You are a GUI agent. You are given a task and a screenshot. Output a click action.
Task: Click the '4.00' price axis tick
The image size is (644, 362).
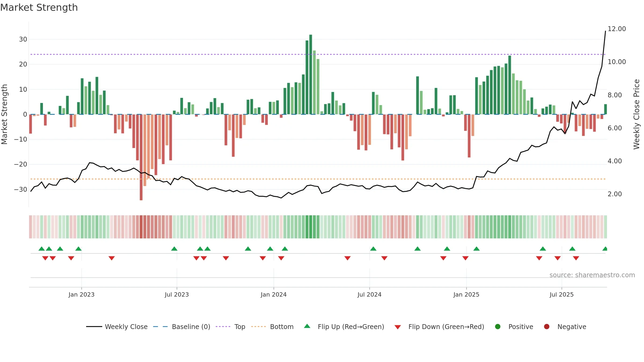click(x=615, y=161)
